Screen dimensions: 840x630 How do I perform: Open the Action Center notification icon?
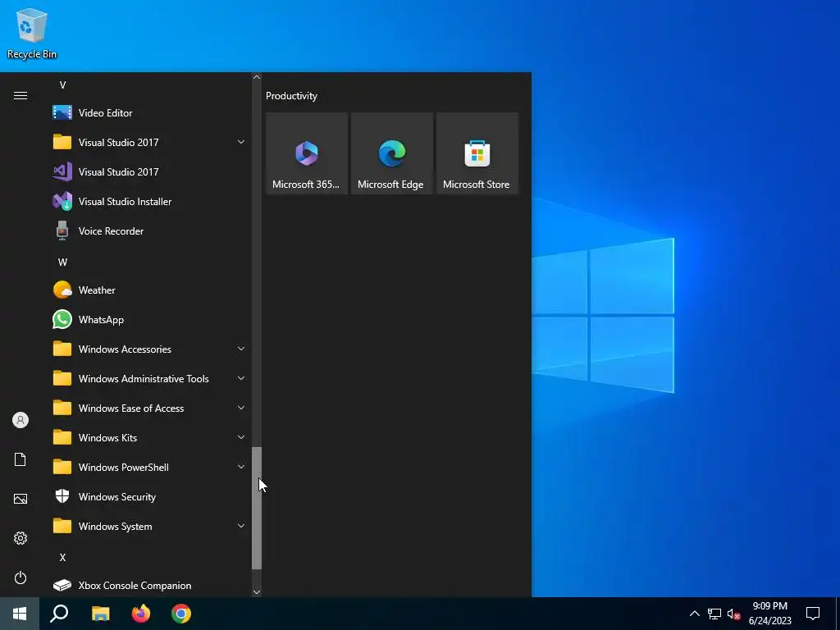click(813, 614)
